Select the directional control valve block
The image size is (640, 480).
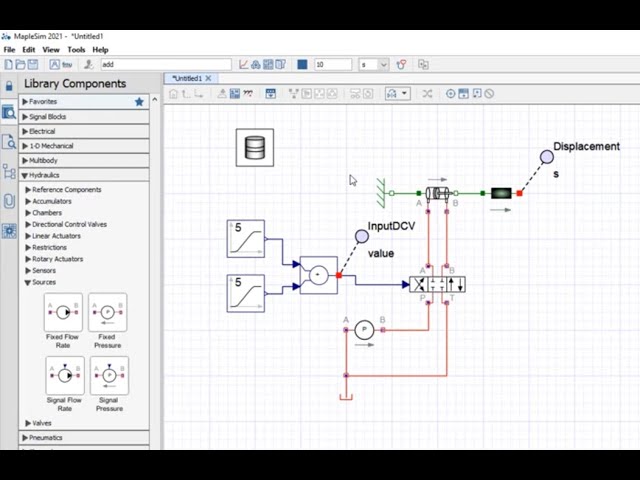pos(437,284)
